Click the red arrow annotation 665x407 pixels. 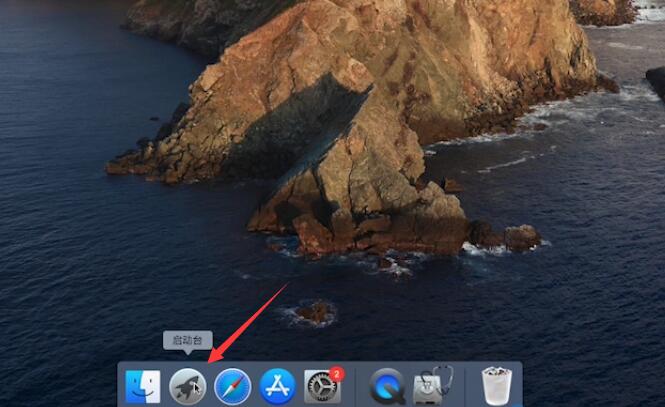coord(248,323)
